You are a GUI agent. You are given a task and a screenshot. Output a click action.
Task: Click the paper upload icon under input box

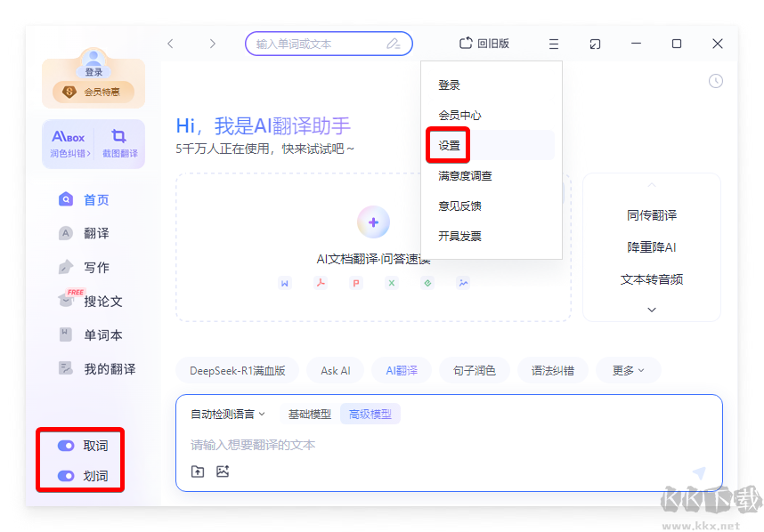198,472
